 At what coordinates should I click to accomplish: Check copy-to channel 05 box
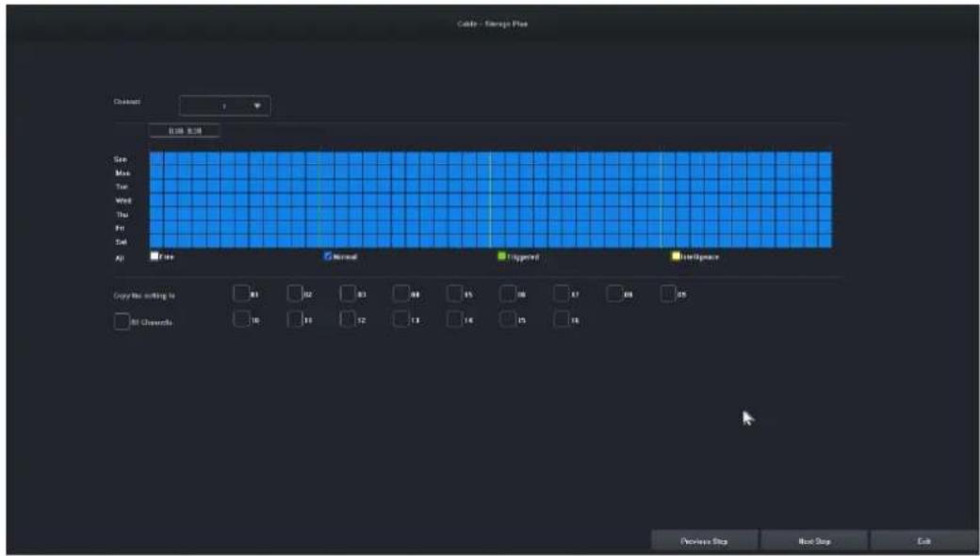click(455, 294)
